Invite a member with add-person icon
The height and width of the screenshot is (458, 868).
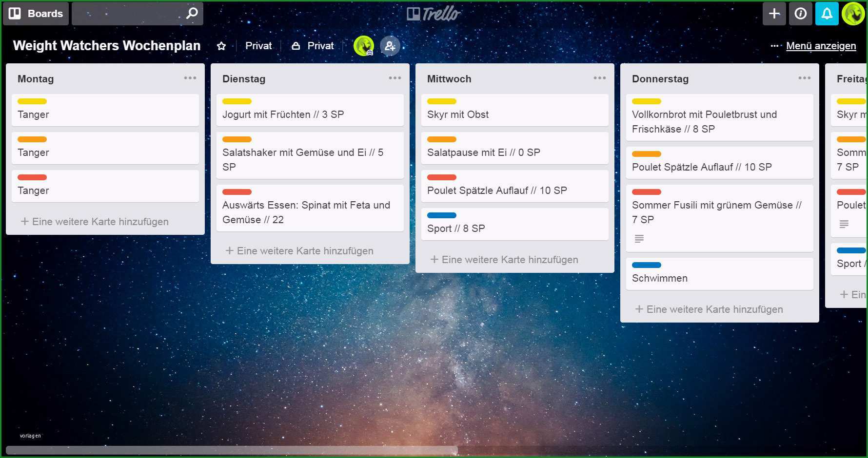click(x=390, y=46)
